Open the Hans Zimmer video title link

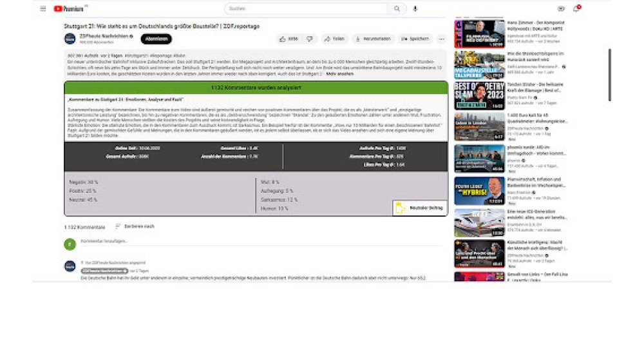536,26
